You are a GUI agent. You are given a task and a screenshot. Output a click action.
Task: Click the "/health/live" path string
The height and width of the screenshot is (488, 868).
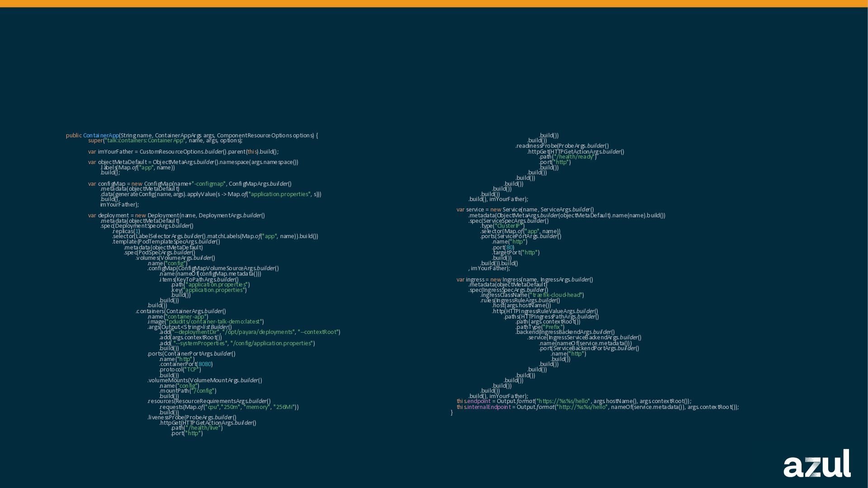[203, 428]
